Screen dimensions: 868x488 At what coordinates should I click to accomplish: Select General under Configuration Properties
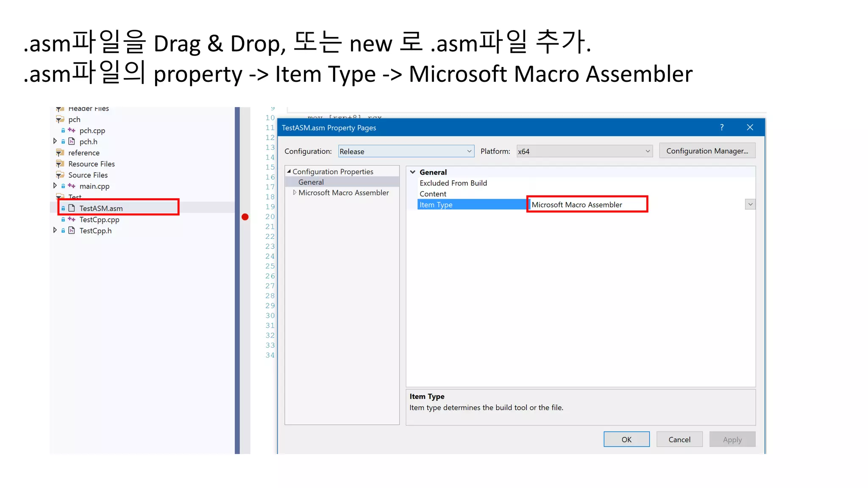coord(311,182)
